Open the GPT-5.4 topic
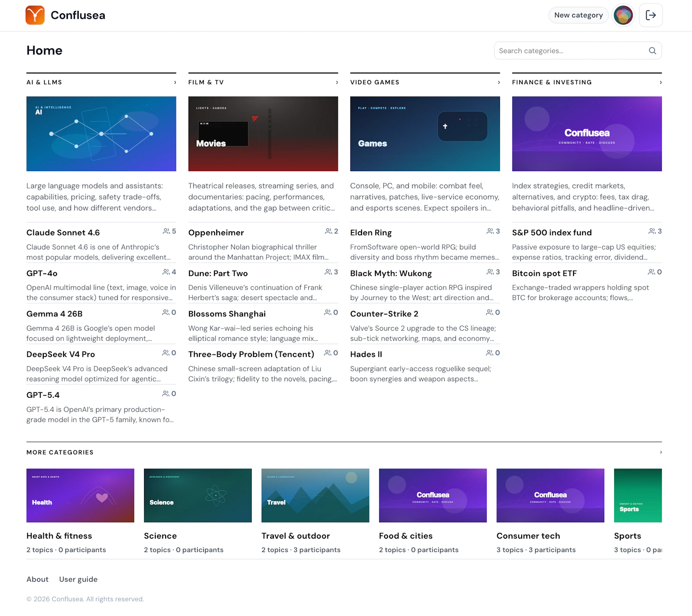The height and width of the screenshot is (616, 692). click(x=43, y=395)
